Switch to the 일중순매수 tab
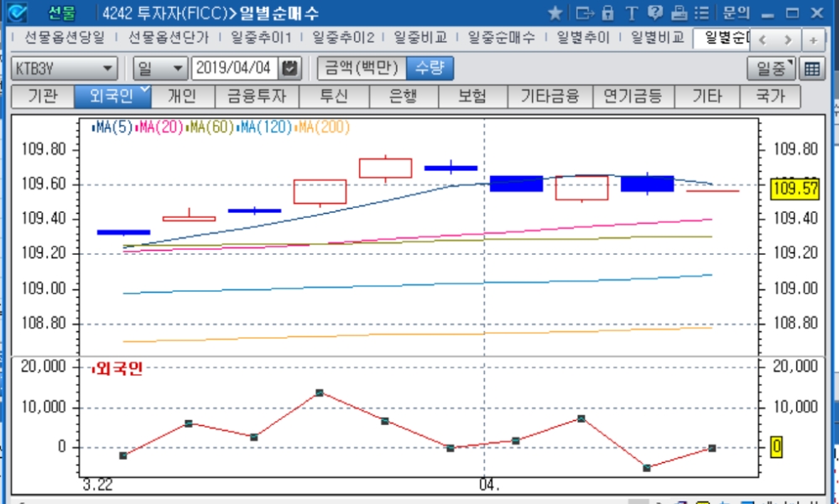The height and width of the screenshot is (504, 839). click(x=501, y=38)
